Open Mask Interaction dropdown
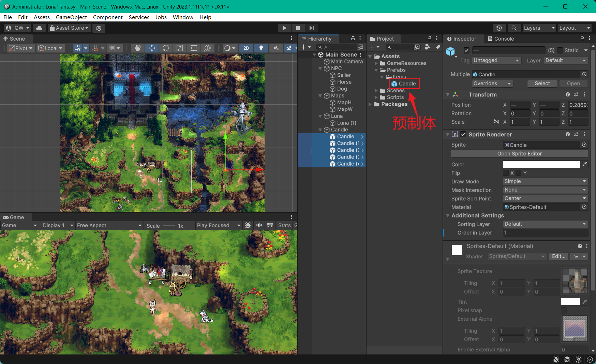The width and height of the screenshot is (596, 364). click(546, 190)
